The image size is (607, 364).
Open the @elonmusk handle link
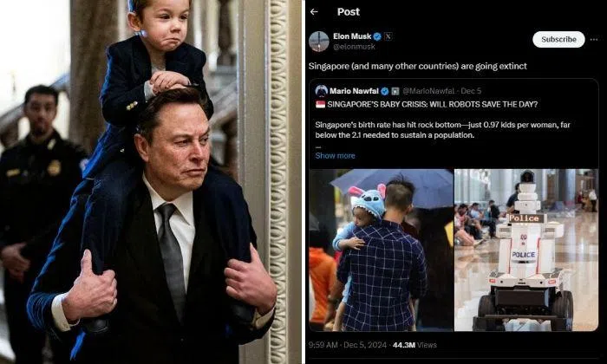tap(354, 47)
